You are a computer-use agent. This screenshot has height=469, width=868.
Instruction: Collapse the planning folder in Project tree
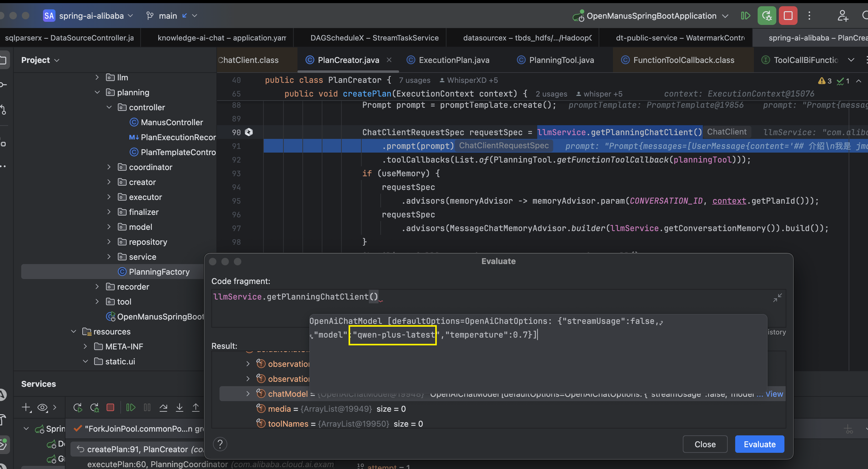coord(97,92)
